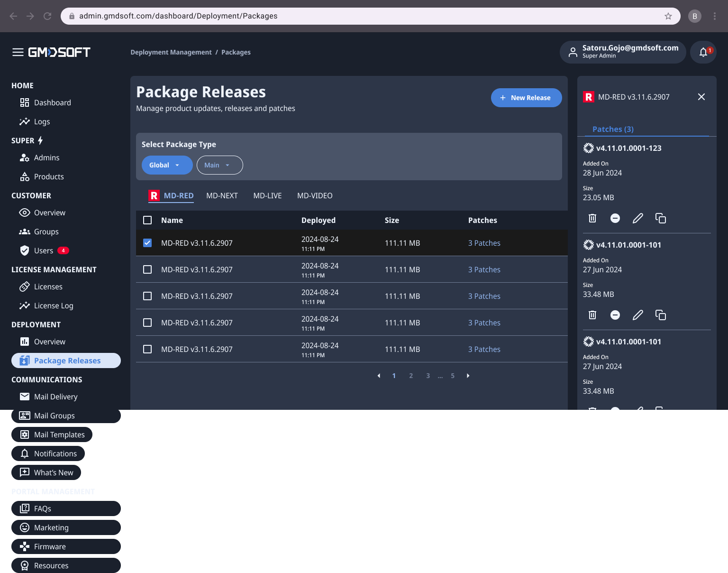The height and width of the screenshot is (573, 728).
Task: Switch to the MD-VIDEO tab
Action: [315, 195]
